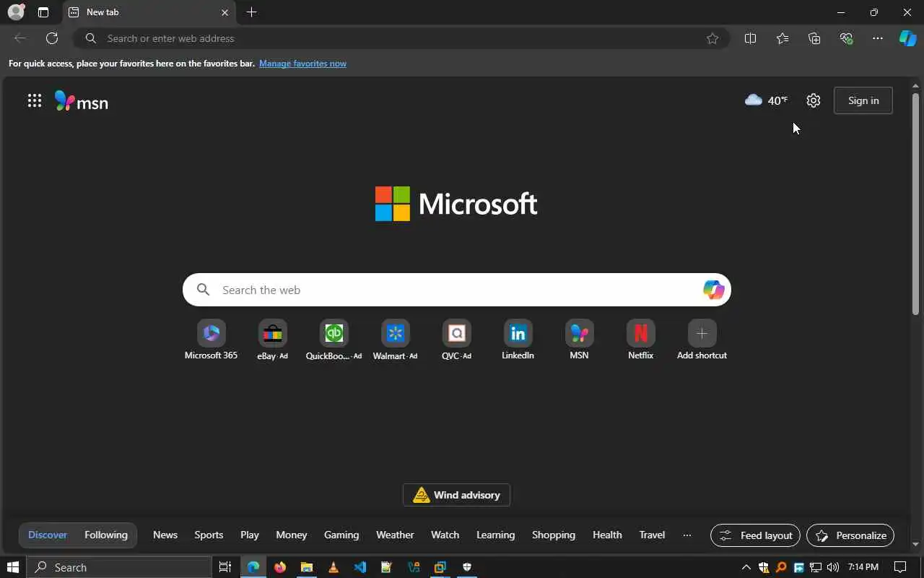Open the Shopping category
The width and height of the screenshot is (924, 578).
(x=554, y=535)
